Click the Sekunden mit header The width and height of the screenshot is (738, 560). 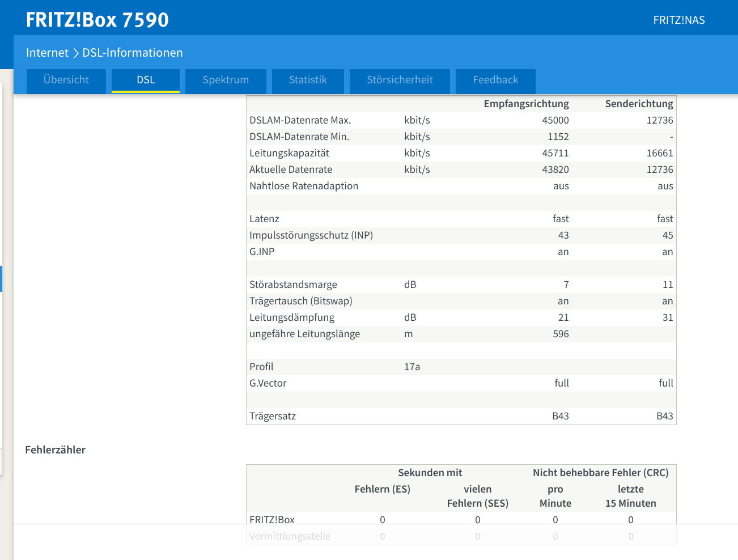(x=430, y=473)
